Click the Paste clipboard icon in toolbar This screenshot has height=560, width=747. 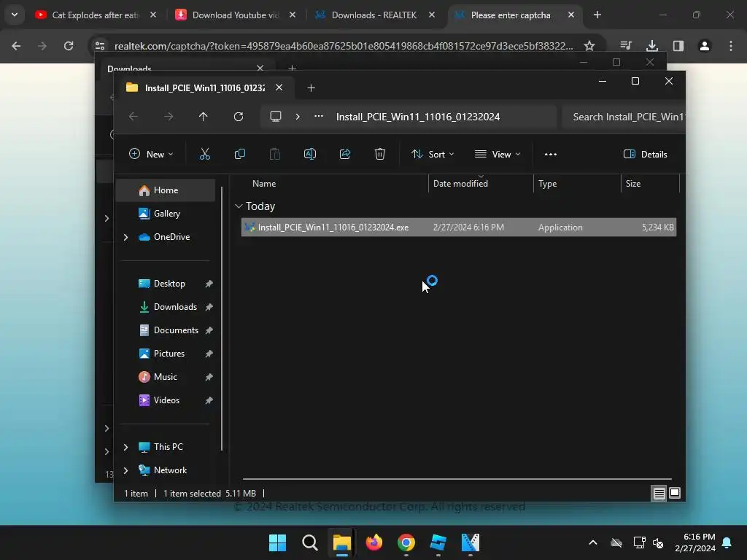click(x=275, y=155)
